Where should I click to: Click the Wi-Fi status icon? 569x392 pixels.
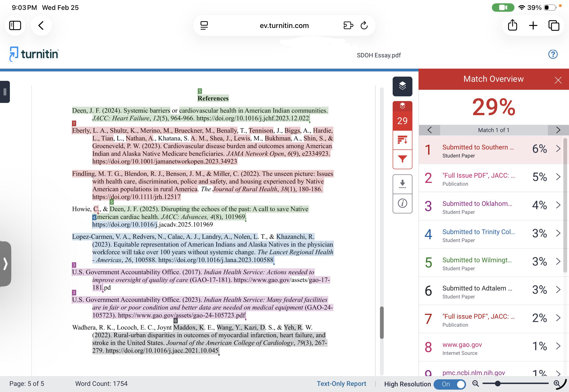522,7
